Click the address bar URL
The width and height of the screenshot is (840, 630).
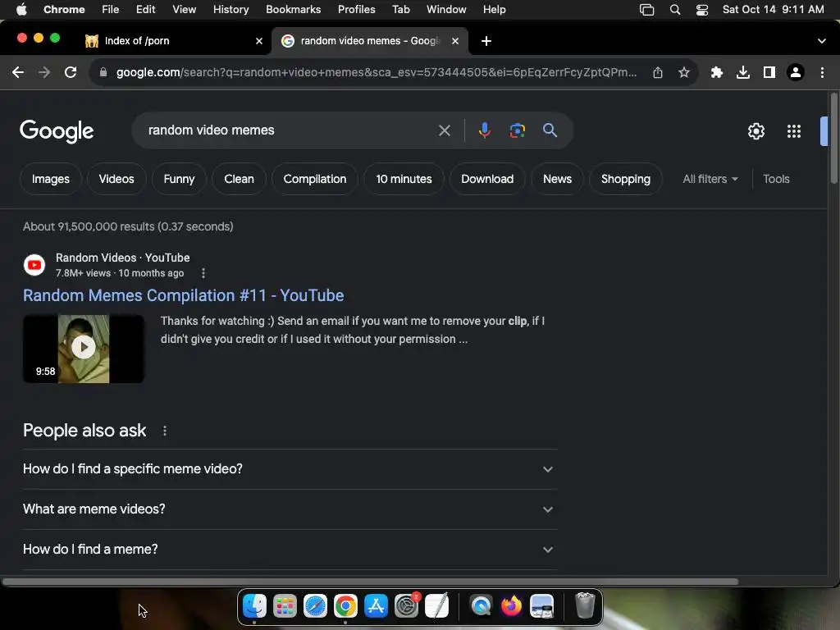pos(377,72)
